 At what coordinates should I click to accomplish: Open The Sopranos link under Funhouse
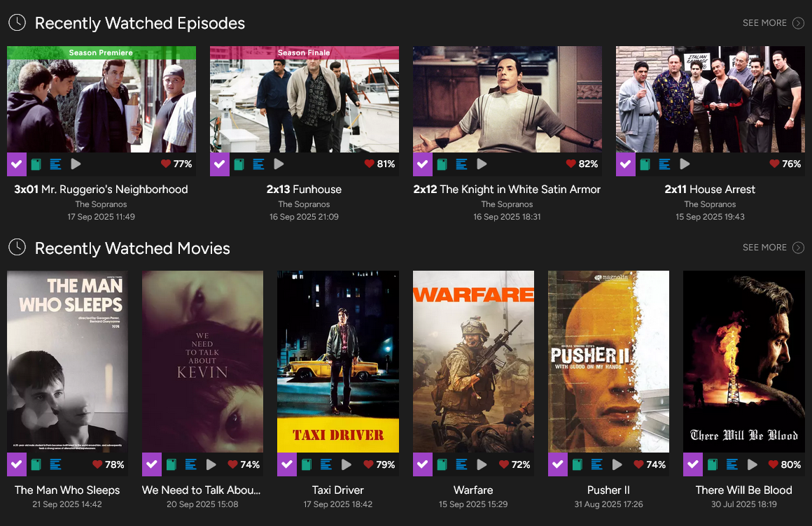pos(304,204)
